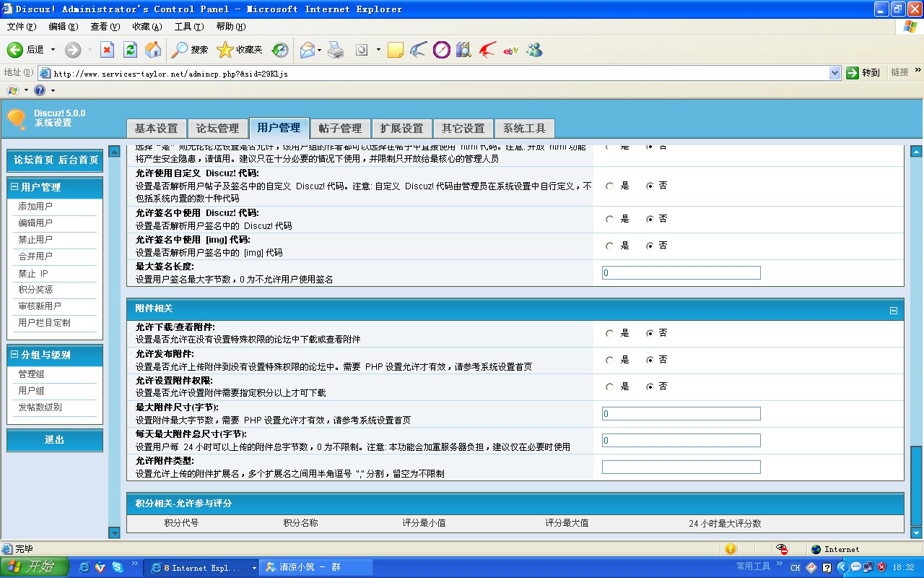
Task: Click the URL in the address bar
Action: pyautogui.click(x=170, y=73)
